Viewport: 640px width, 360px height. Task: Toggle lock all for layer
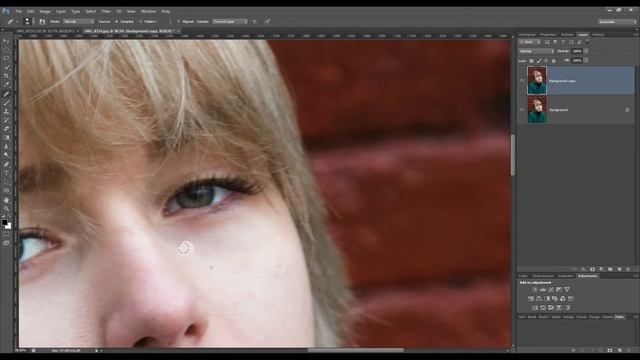(554, 61)
